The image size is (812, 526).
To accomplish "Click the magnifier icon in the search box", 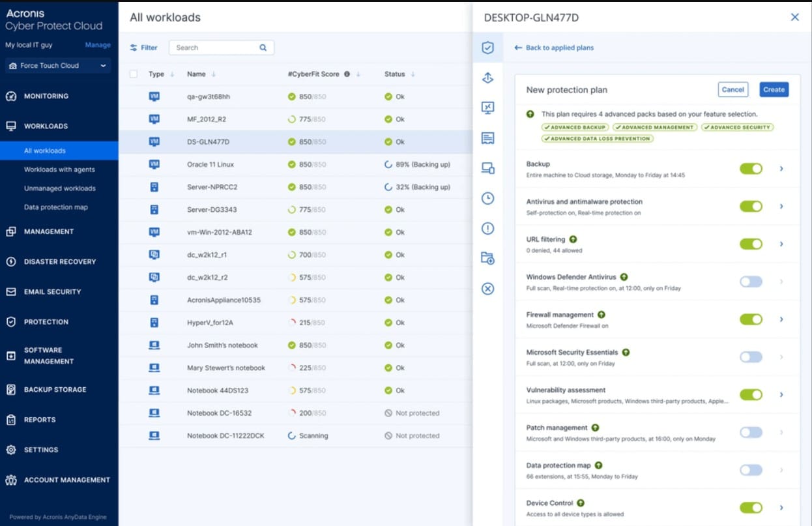I will 263,48.
